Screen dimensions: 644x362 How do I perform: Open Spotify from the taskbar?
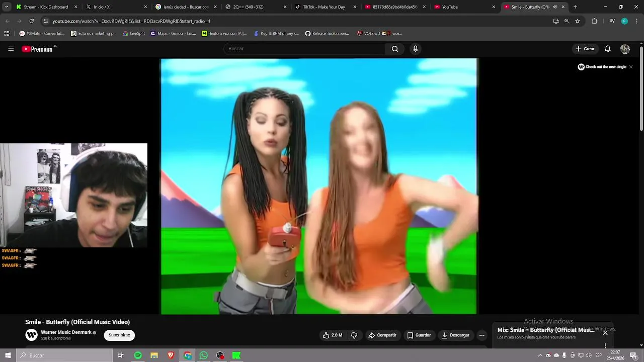coord(138,355)
